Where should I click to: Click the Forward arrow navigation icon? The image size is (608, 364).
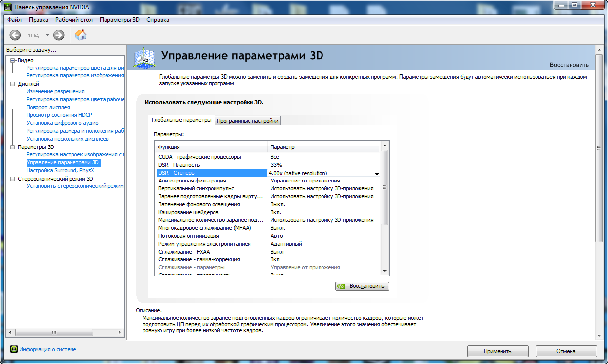point(59,35)
